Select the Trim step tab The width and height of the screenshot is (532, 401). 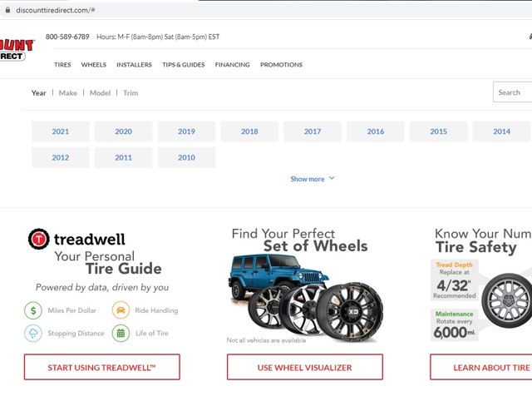tap(131, 92)
